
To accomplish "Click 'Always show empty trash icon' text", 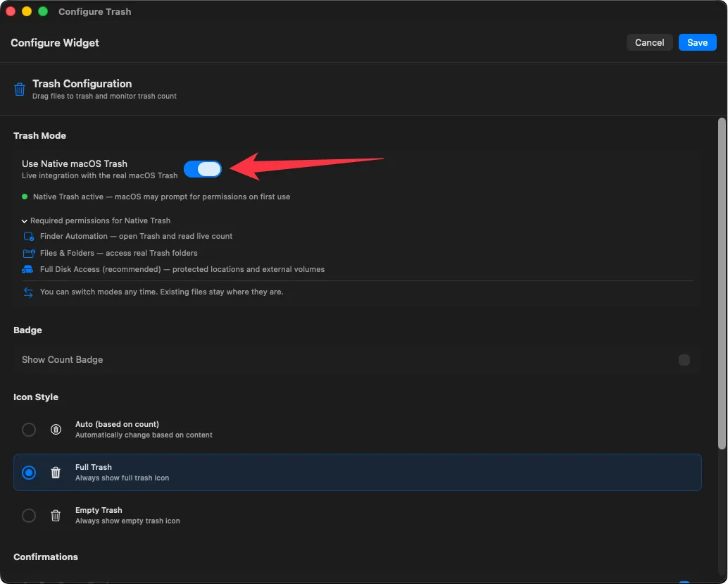I will coord(127,521).
